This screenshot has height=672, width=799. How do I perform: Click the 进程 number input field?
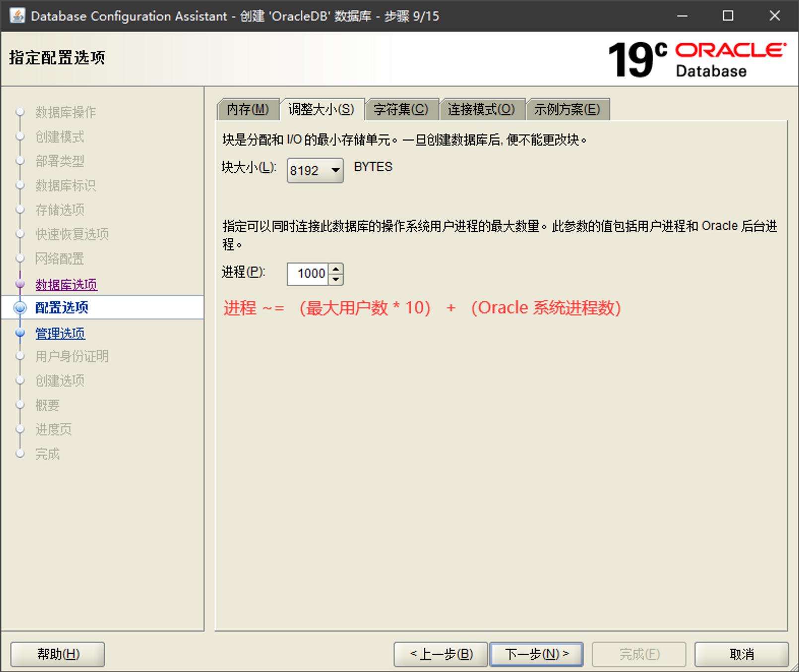308,273
